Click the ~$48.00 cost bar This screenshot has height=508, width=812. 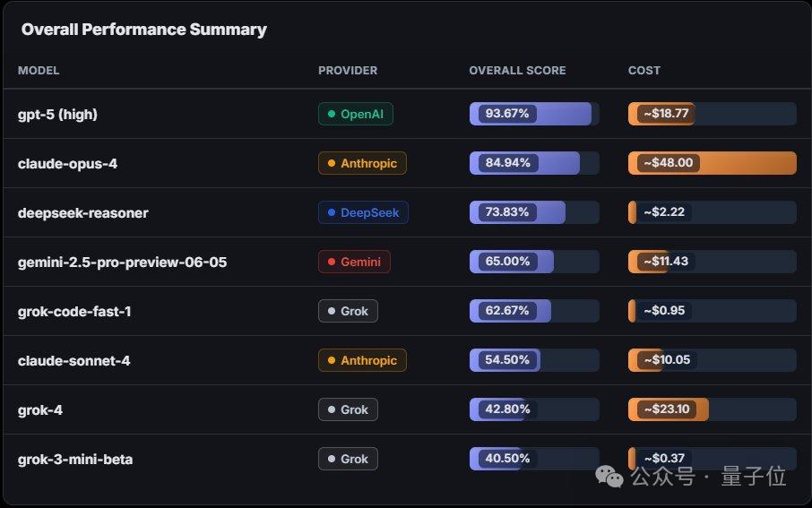coord(712,163)
